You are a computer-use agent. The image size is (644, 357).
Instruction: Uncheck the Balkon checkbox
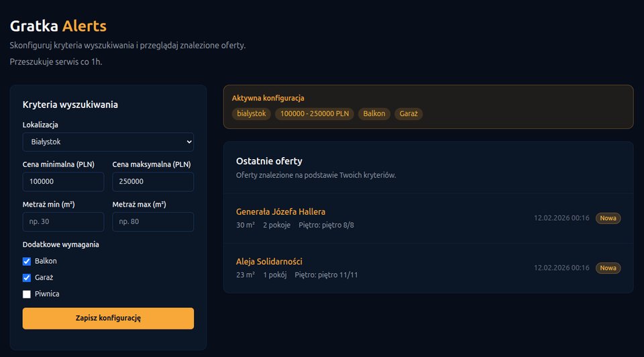27,261
